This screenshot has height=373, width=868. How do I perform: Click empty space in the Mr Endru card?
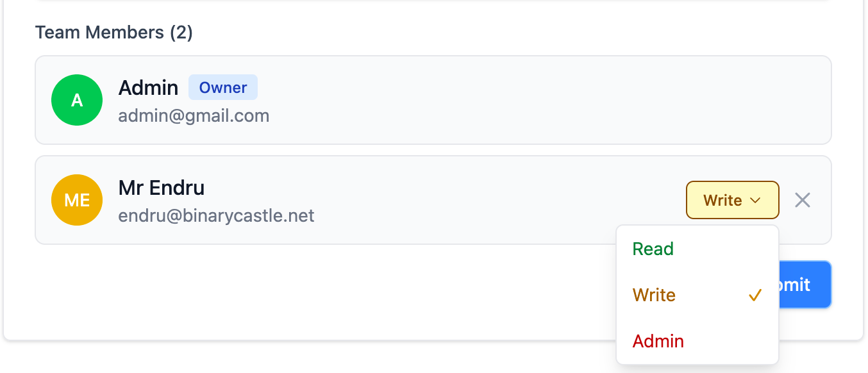(x=481, y=200)
